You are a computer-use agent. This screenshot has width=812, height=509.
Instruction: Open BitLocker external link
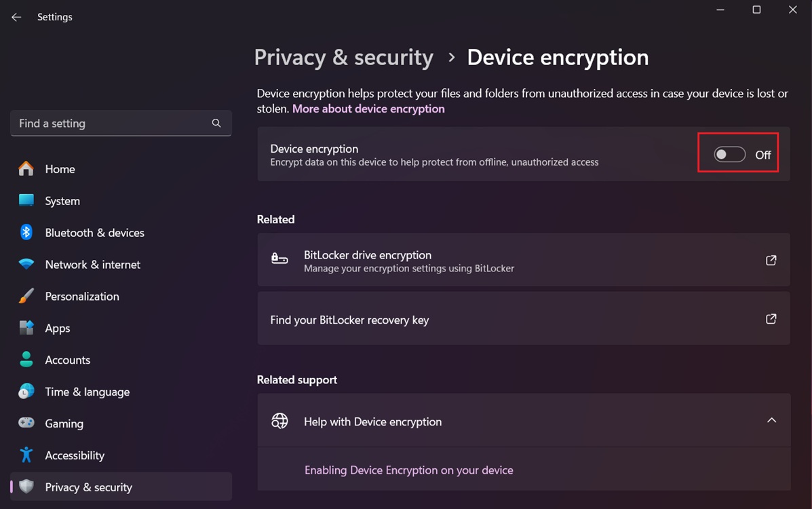[x=771, y=260]
